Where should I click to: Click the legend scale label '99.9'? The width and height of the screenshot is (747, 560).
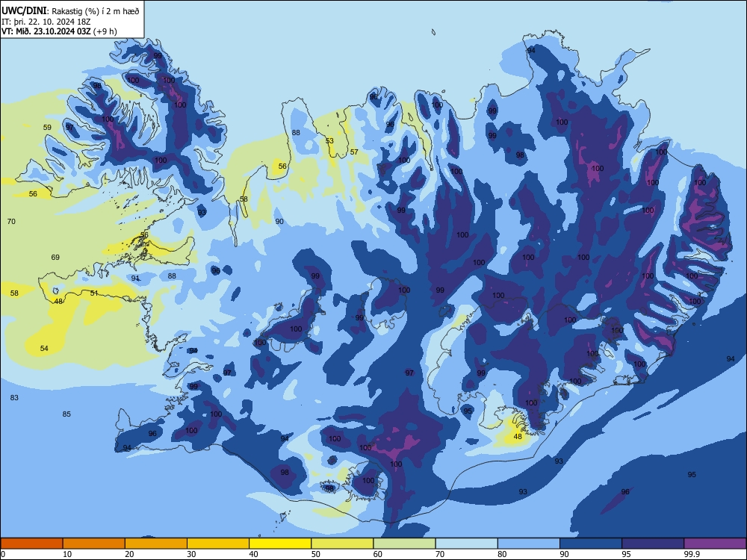pos(691,554)
